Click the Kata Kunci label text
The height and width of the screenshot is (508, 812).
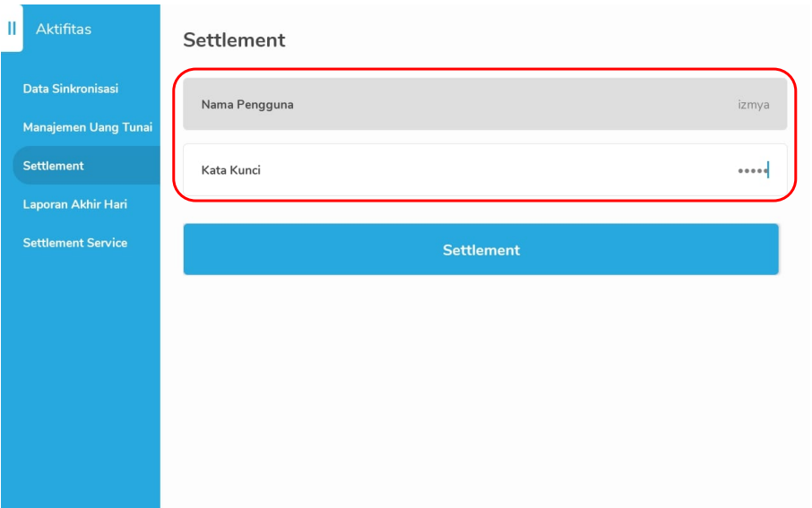tap(231, 170)
